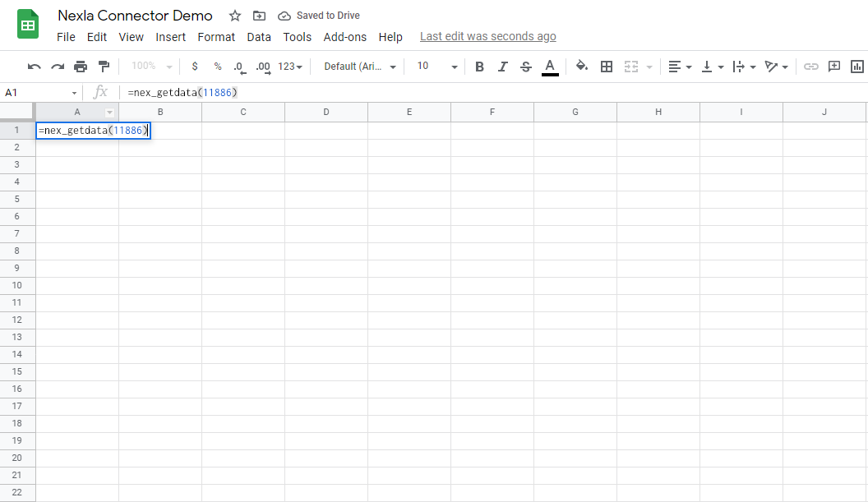Select row 20 header
Screen dimensions: 868x502
click(x=17, y=458)
